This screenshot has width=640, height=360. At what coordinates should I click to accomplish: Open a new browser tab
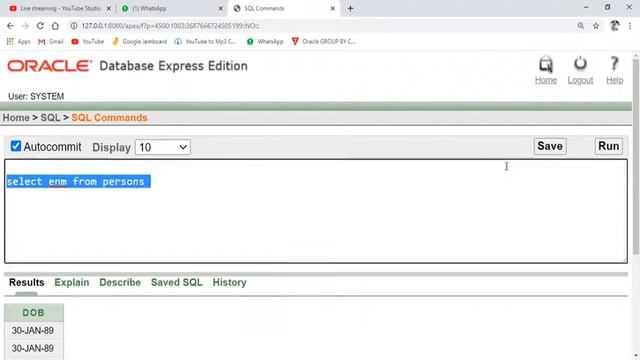pyautogui.click(x=350, y=8)
